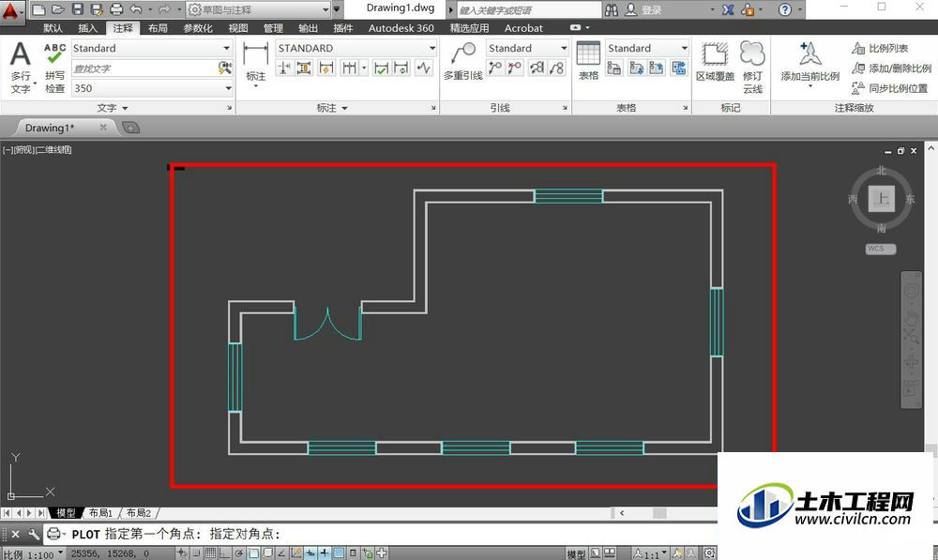Open the table style Standard dropdown
938x560 pixels.
(x=647, y=48)
